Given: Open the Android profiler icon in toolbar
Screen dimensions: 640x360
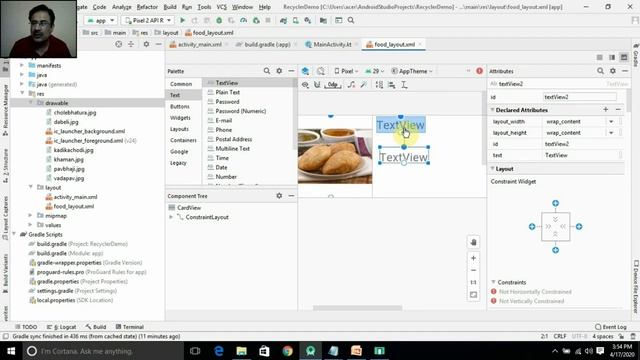Looking at the screenshot, I should click(x=244, y=20).
